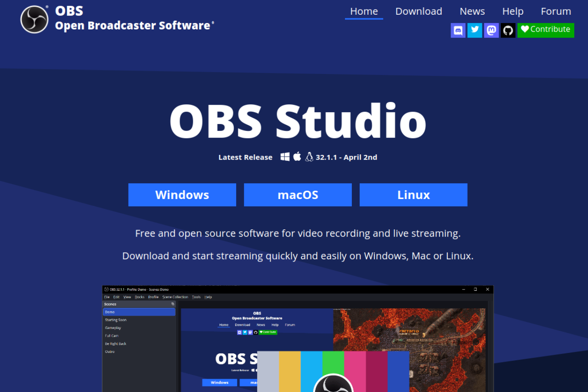The image size is (588, 392).
Task: Click the small OBS icon in the screenshot's title bar
Action: coord(106,290)
